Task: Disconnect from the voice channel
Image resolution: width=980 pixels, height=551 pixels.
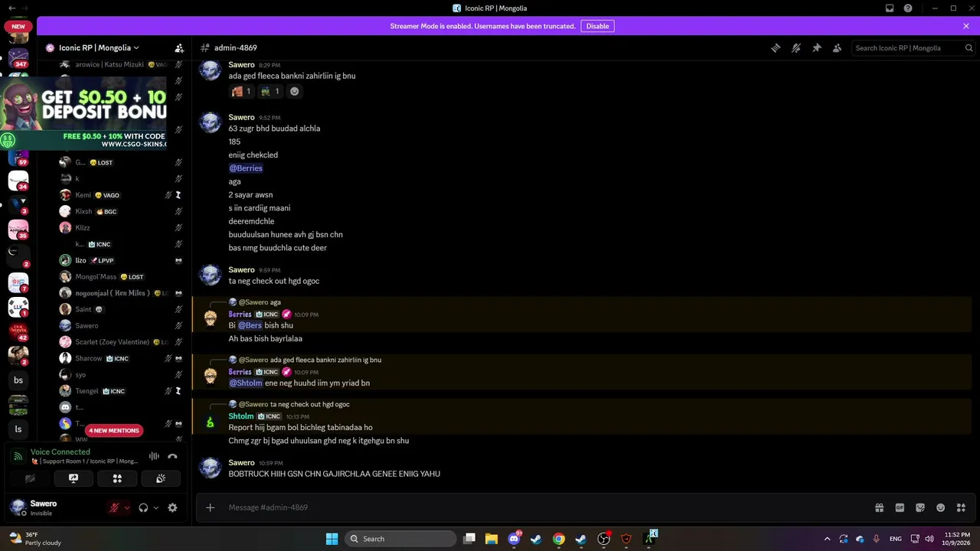Action: tap(172, 456)
